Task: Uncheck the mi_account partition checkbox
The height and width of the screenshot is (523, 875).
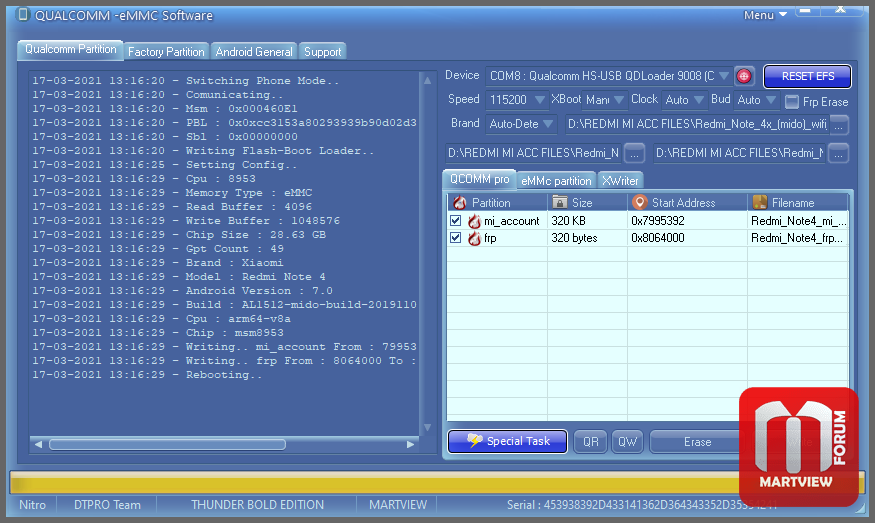Action: click(x=456, y=221)
